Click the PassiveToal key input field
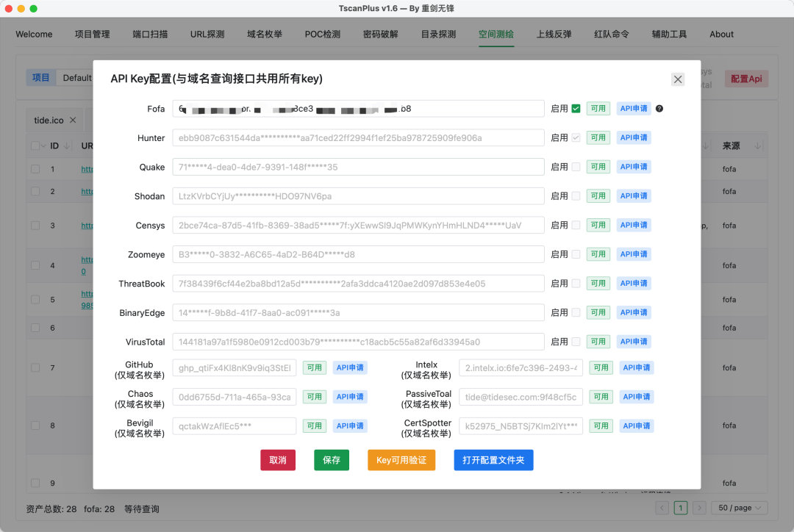 [521, 397]
